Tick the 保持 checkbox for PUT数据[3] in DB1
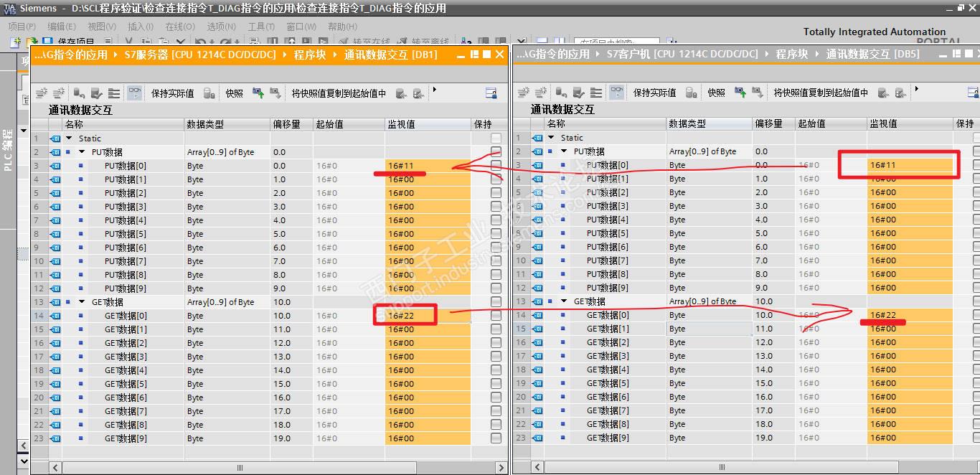 [x=496, y=207]
